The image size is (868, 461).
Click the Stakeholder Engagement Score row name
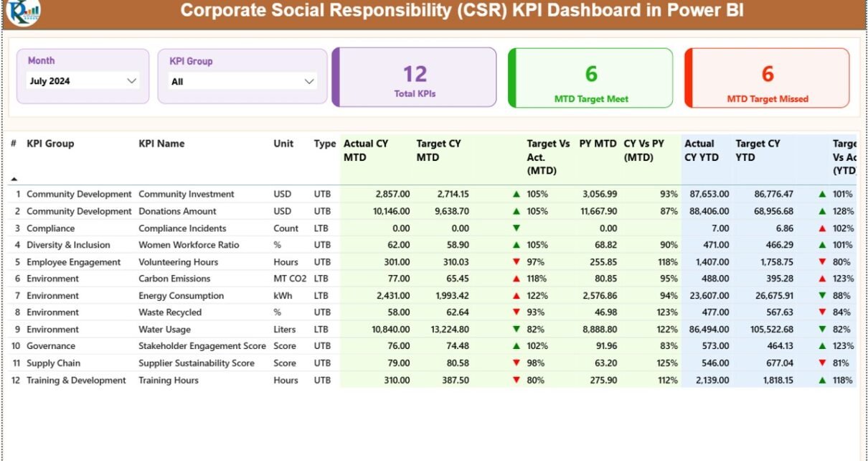[x=202, y=346]
